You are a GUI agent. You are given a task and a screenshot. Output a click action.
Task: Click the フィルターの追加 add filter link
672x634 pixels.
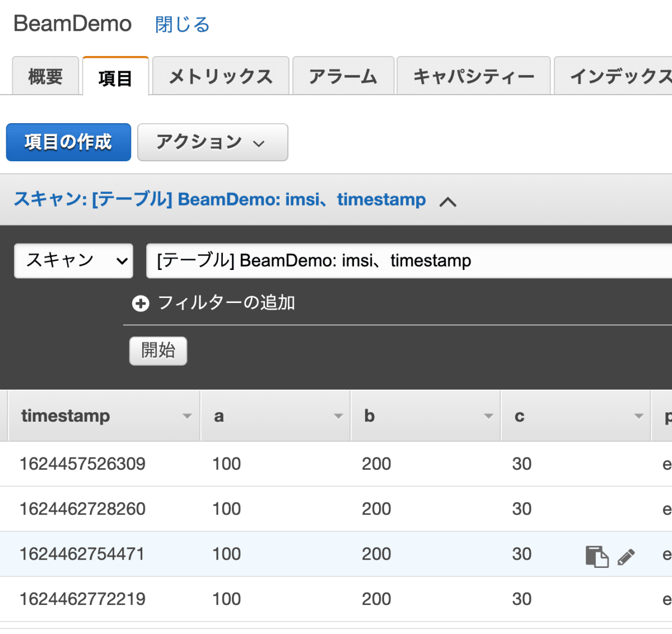226,303
